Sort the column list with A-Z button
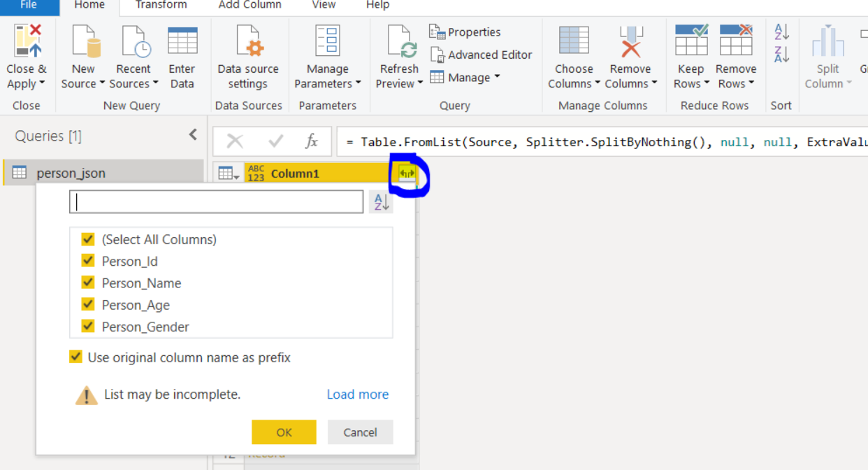Image resolution: width=868 pixels, height=470 pixels. pos(381,203)
